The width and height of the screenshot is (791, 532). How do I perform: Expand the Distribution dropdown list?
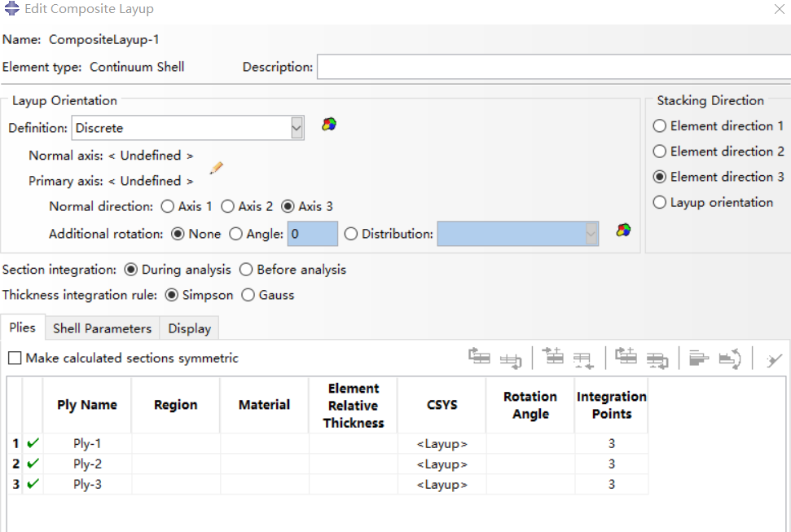pos(591,234)
